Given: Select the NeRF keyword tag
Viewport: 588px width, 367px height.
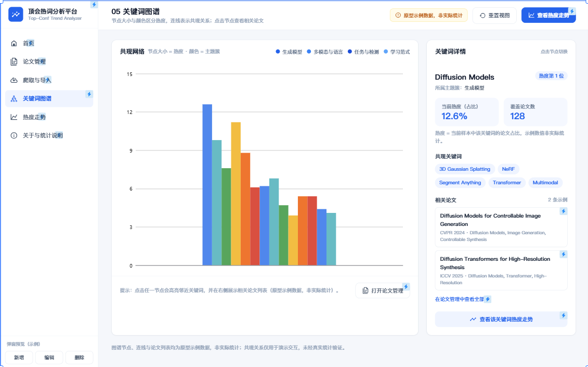Looking at the screenshot, I should 508,169.
